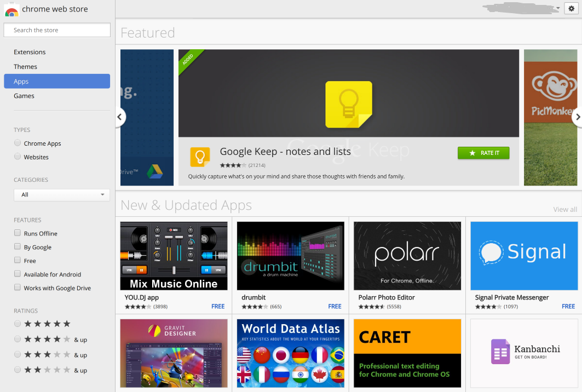Click the YOU.DJ app title link
Viewport: 582px width, 392px height.
(142, 297)
